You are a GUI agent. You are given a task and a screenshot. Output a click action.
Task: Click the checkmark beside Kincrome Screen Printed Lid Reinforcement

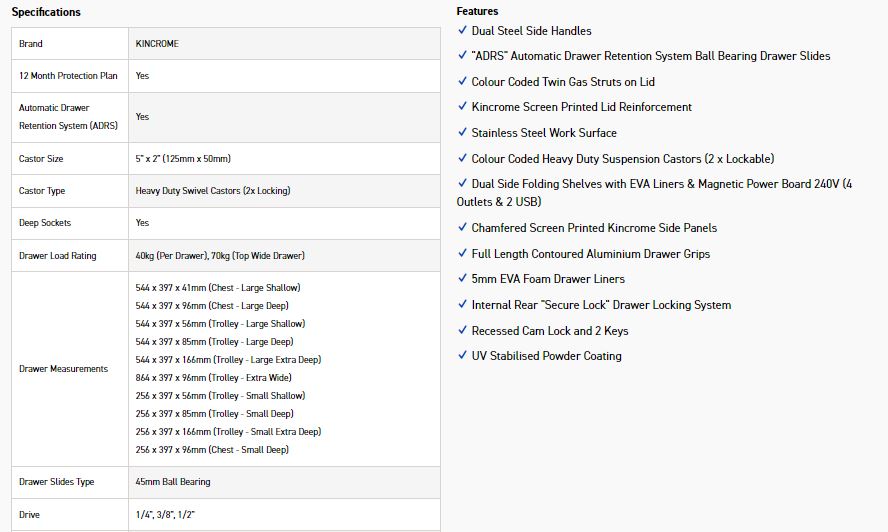462,106
